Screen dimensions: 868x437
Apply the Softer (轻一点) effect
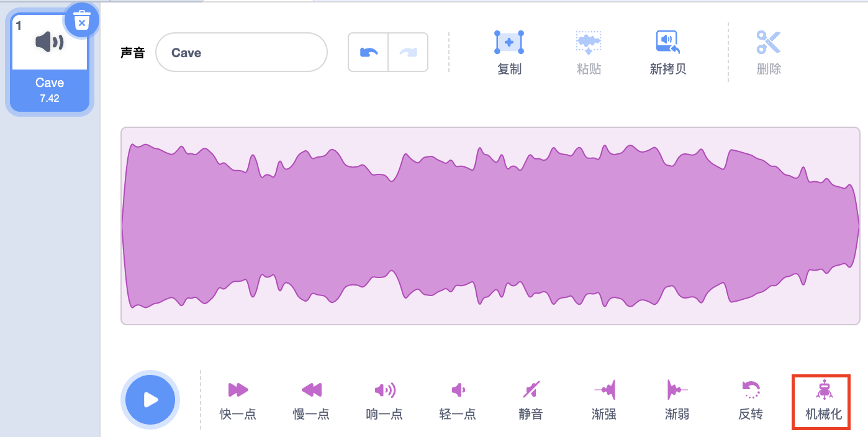(x=458, y=390)
